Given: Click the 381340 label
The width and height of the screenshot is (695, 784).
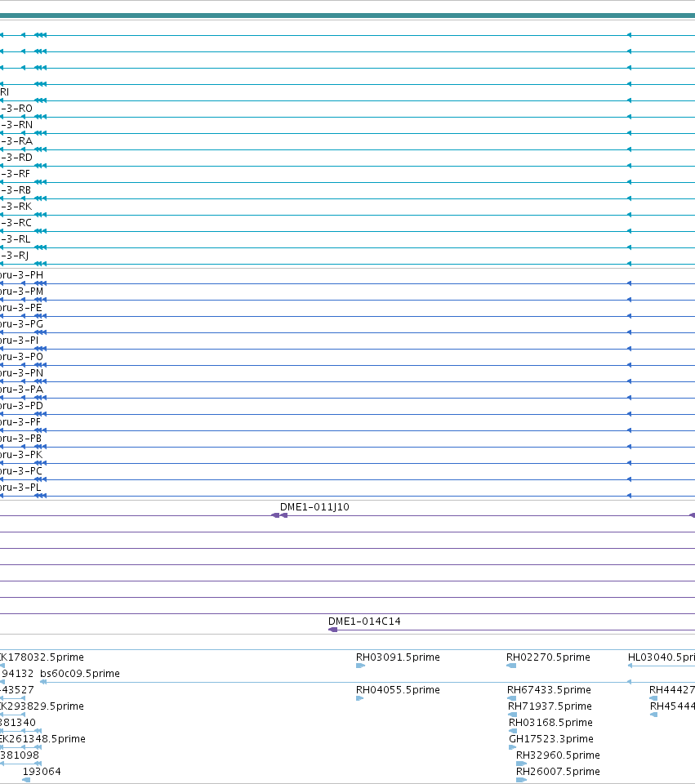Looking at the screenshot, I should 18,723.
